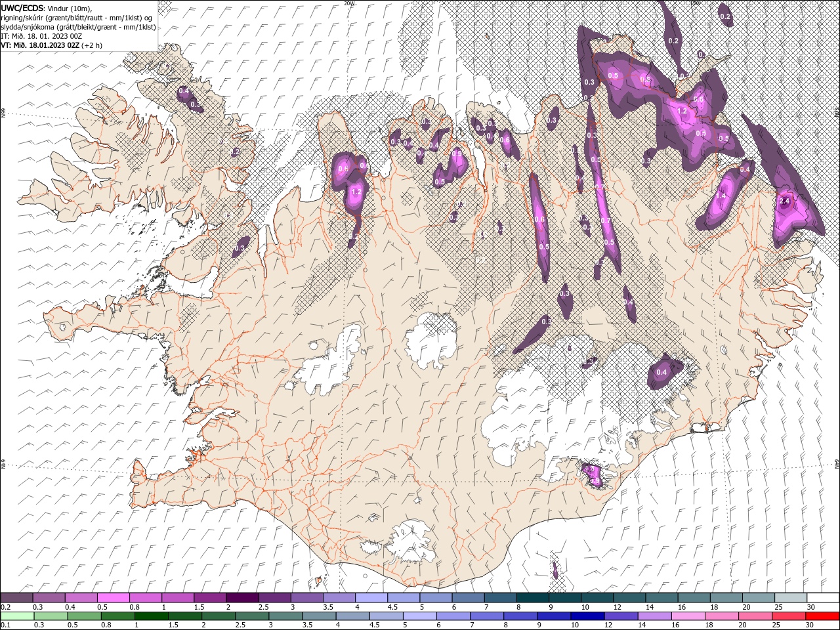
Task: Click the darkest green rain legend swatch at 1
Action: pos(151,616)
